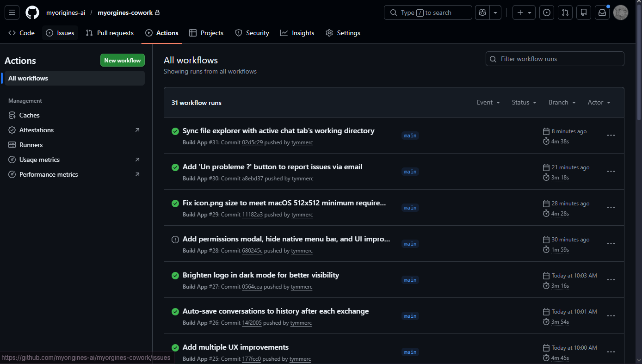
Task: Click the external link arrow beside Attestations
Action: coord(137,130)
